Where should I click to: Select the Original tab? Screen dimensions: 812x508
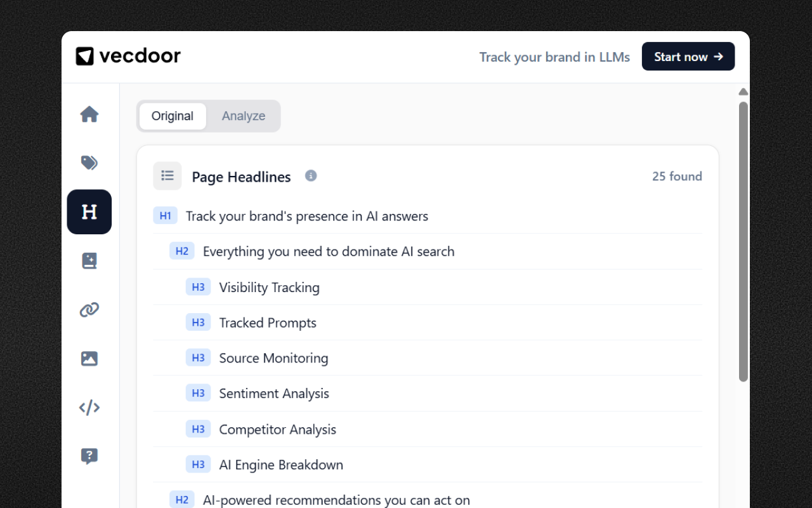[172, 116]
